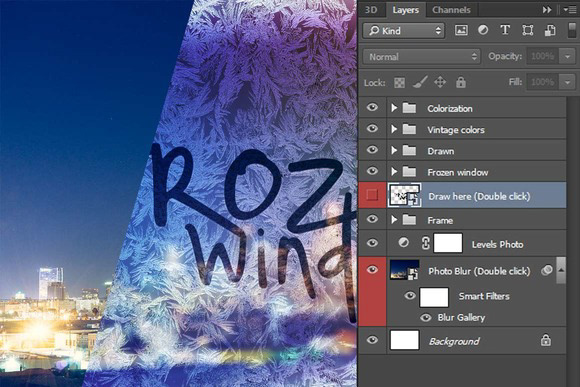Click the Lock all padlock icon
This screenshot has width=580, height=387.
tap(461, 82)
